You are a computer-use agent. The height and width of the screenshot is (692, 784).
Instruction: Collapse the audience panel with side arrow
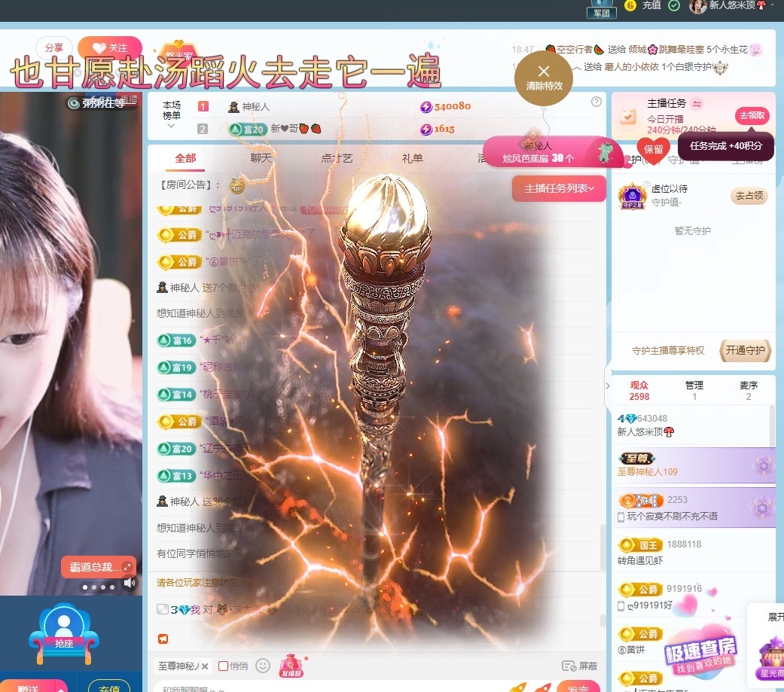608,386
